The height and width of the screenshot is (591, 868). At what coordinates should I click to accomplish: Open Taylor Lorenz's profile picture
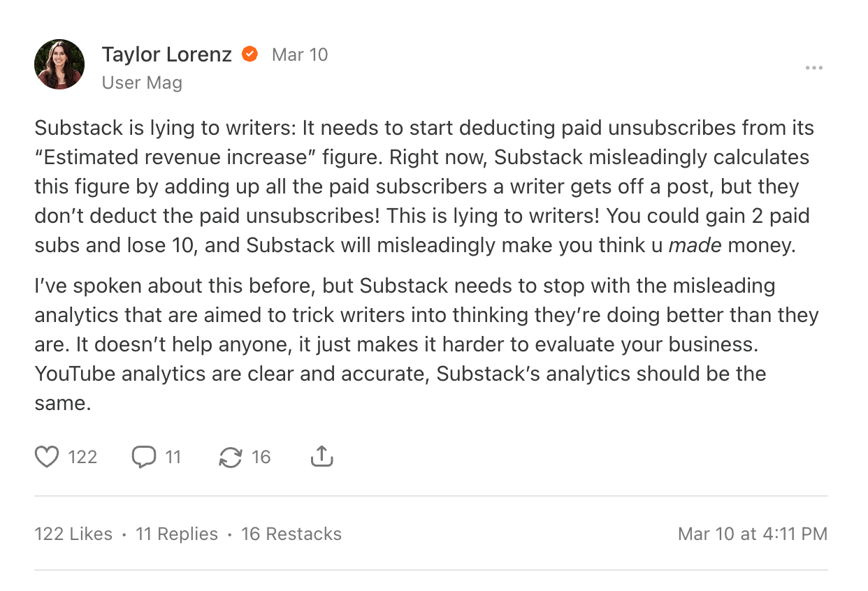pos(59,64)
